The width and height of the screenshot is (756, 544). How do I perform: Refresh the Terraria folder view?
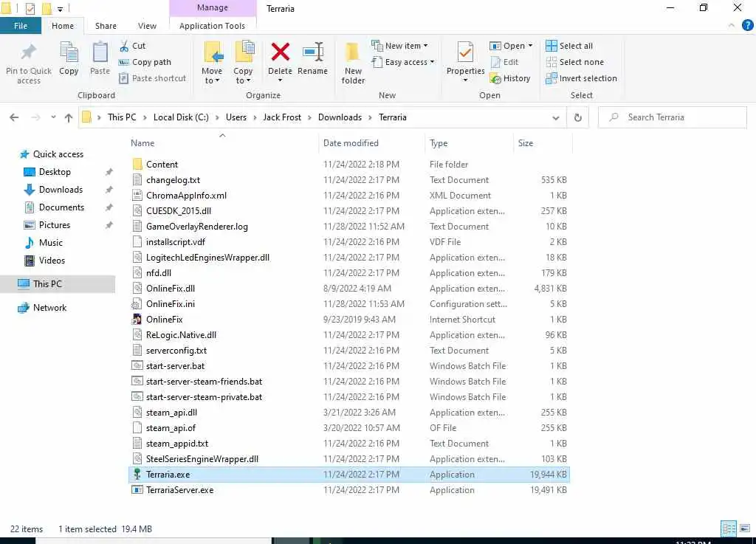tap(577, 117)
